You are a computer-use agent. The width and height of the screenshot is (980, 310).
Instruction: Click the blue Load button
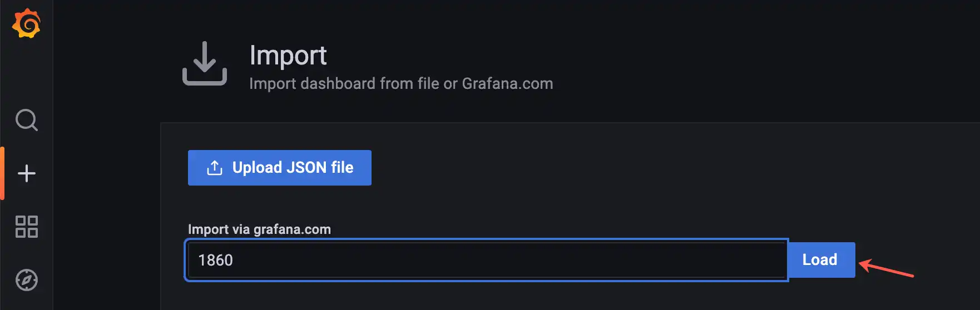(x=821, y=260)
